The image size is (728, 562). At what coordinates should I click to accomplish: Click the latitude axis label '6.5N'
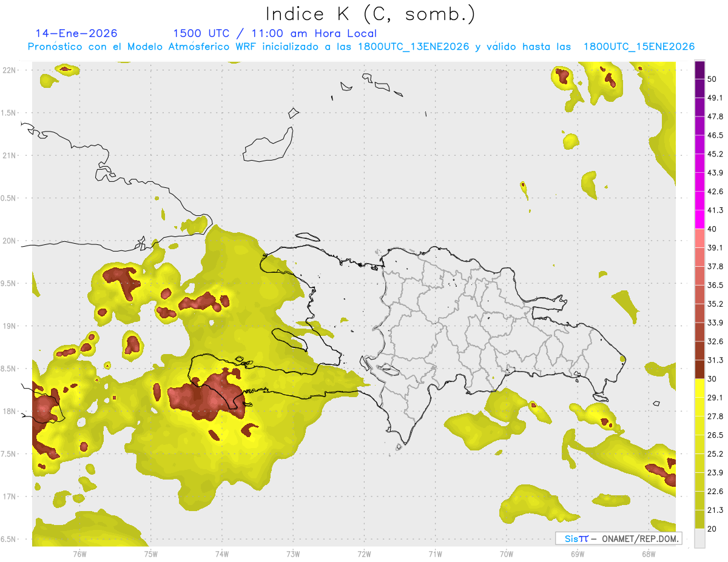pos(8,540)
